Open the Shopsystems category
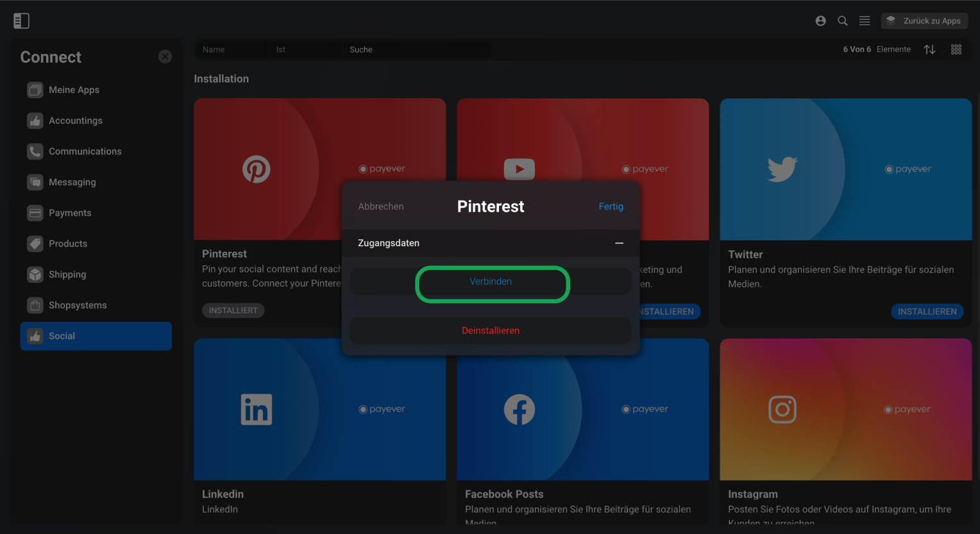 pos(96,305)
